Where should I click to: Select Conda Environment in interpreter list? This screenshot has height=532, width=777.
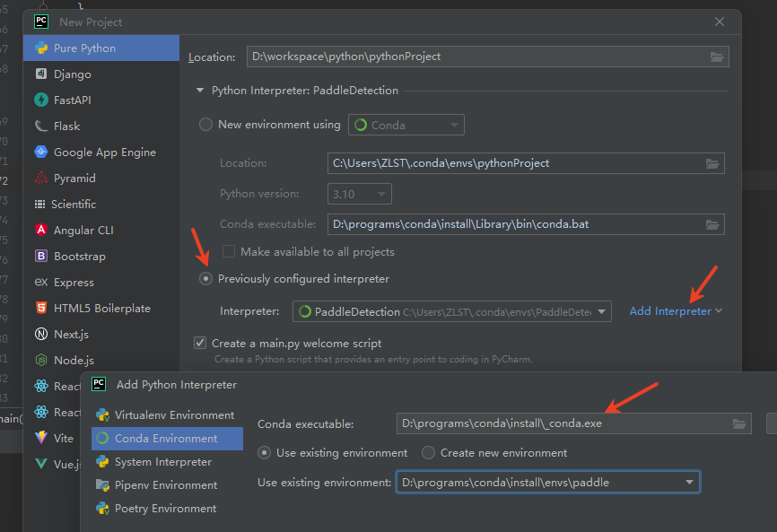[167, 439]
